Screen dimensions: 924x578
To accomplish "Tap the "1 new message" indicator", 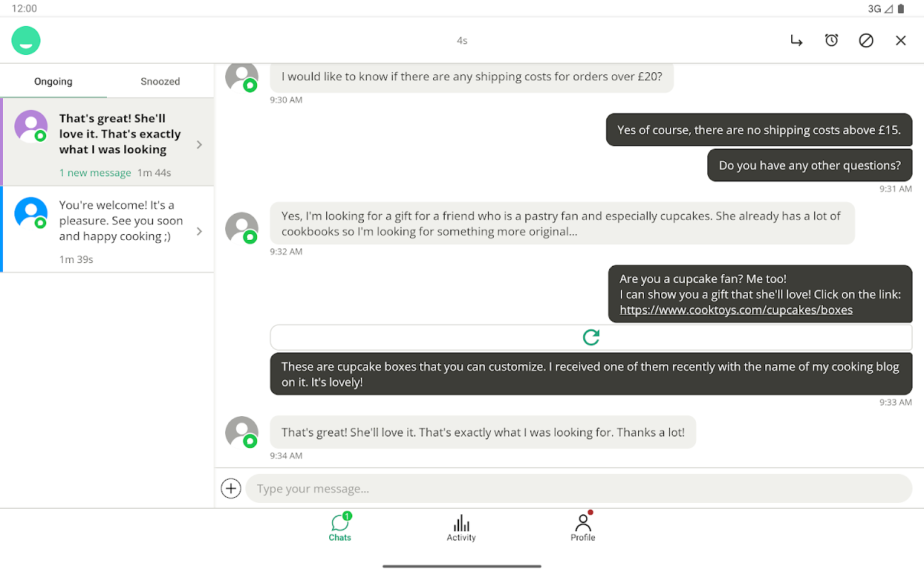I will (95, 173).
